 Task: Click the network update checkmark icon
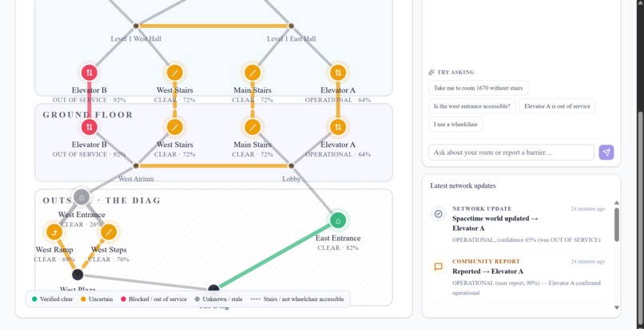438,214
